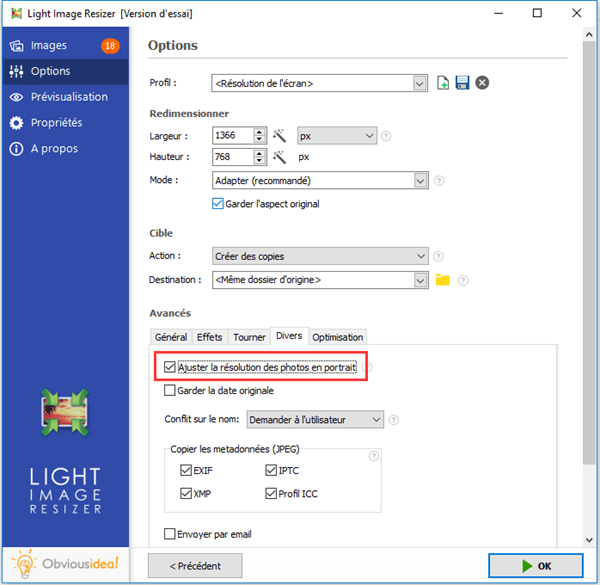Click help icon beside Conflit sur le nom
Screen dimensions: 600x585
[394, 420]
